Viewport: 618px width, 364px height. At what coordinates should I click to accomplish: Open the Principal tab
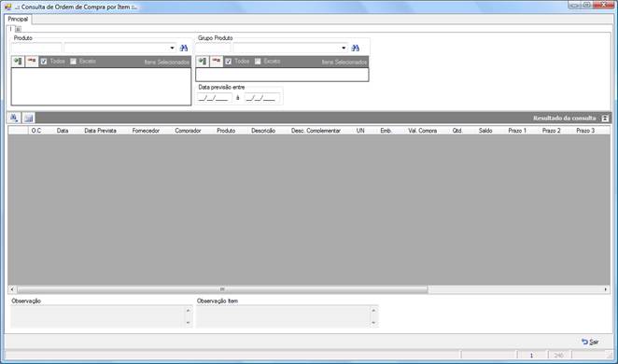pos(18,19)
